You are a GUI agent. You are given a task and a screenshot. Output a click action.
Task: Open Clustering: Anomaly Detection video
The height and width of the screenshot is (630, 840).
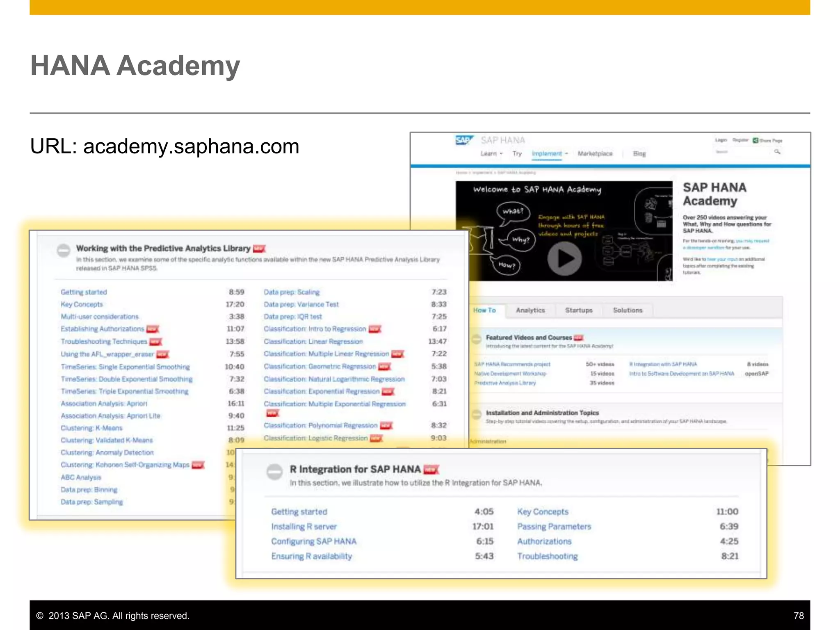107,452
